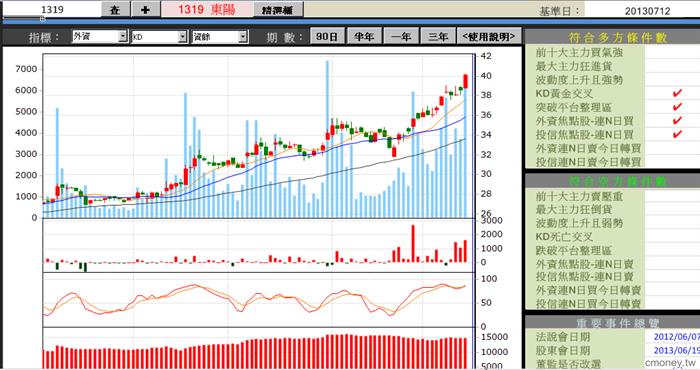Click the 基準日 date field 20130712
Viewport: 700px width, 370px height.
click(646, 10)
